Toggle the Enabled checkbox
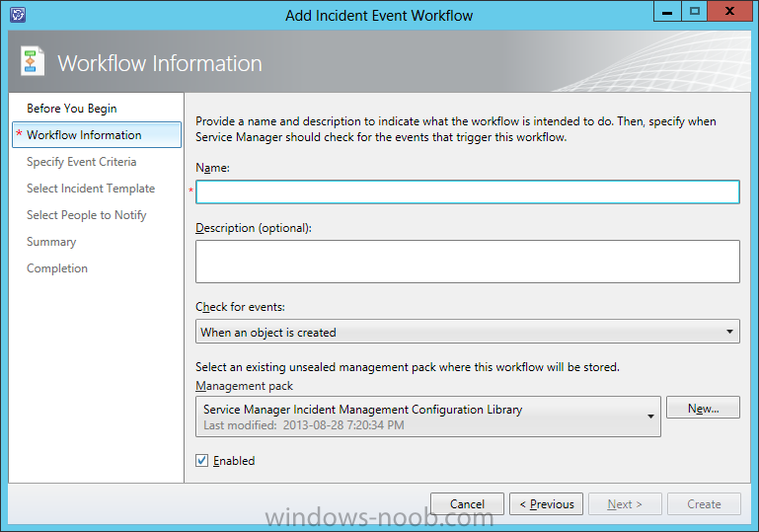Image resolution: width=759 pixels, height=532 pixels. pos(202,460)
